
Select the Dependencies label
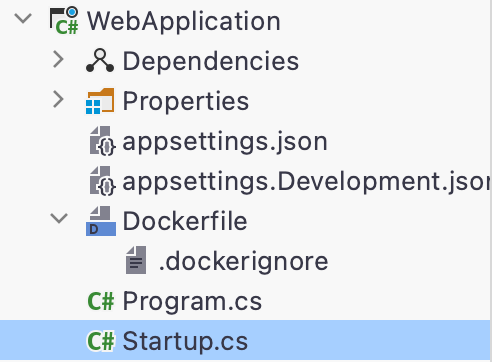(x=211, y=61)
